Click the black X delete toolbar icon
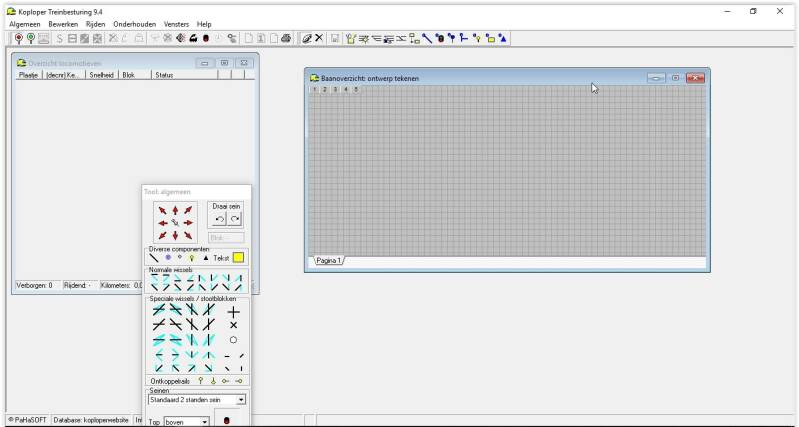 (x=319, y=38)
